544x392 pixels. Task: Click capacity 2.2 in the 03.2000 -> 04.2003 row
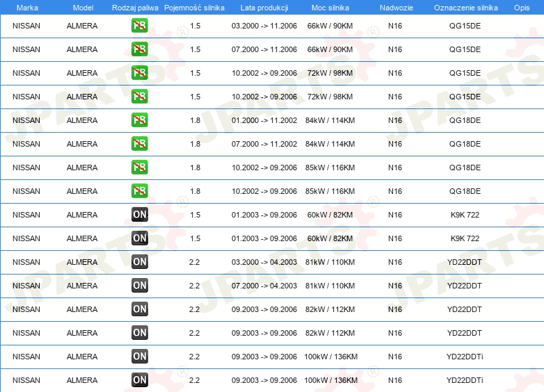pyautogui.click(x=194, y=262)
